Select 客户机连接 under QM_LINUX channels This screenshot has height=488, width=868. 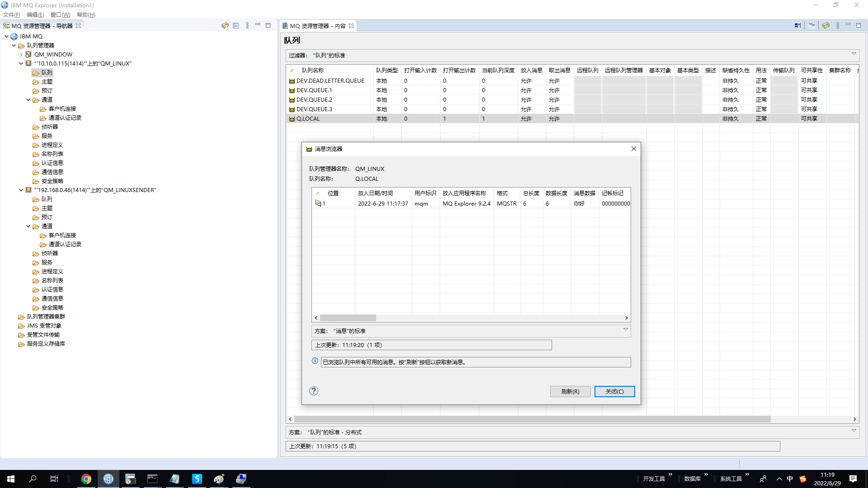point(62,109)
